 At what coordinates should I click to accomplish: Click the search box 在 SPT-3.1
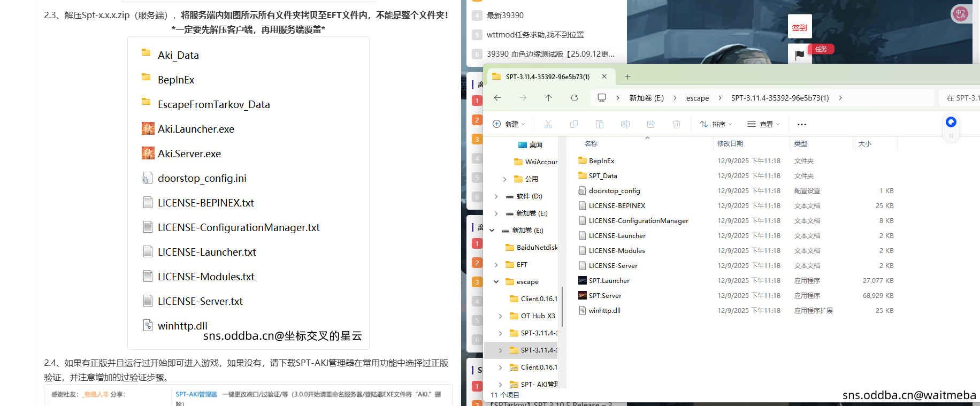(959, 98)
